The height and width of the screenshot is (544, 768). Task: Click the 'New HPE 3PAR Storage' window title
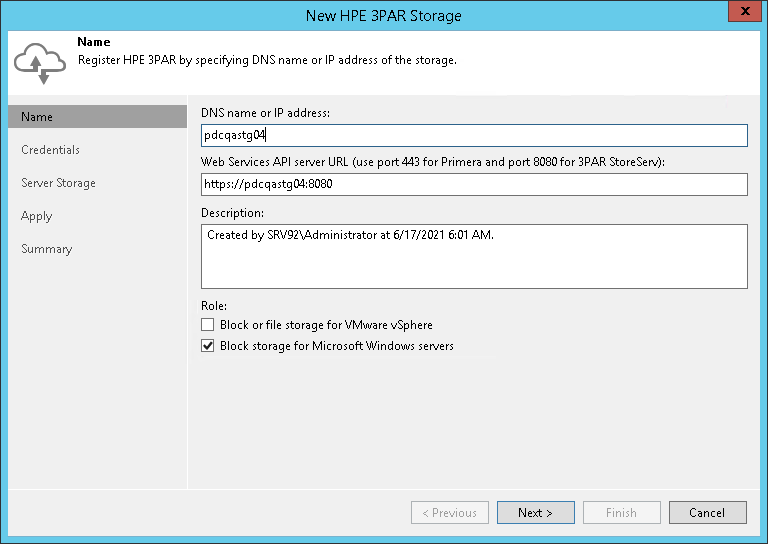[384, 16]
